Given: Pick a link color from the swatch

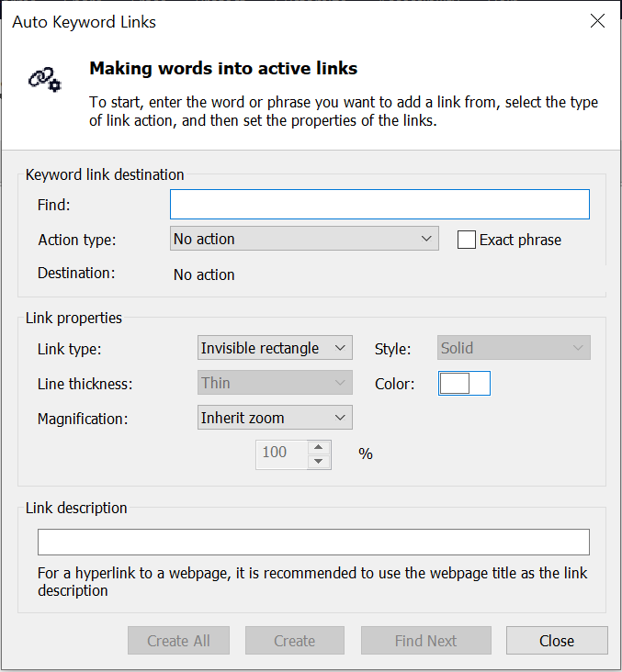Looking at the screenshot, I should click(464, 383).
